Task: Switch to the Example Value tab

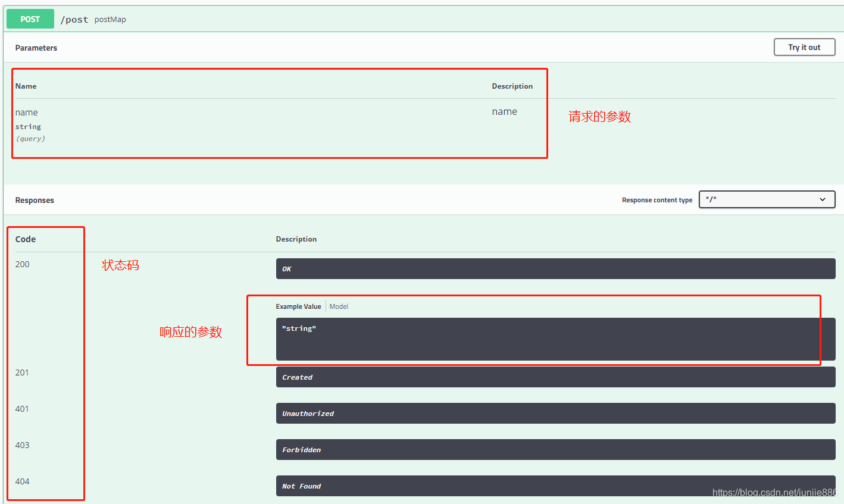Action: pos(298,306)
